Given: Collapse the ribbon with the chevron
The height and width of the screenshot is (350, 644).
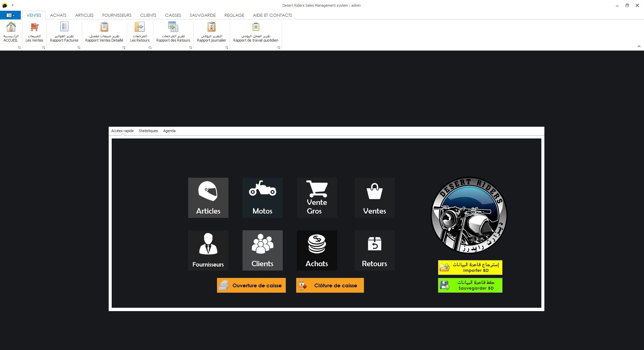Looking at the screenshot, I should pyautogui.click(x=639, y=47).
